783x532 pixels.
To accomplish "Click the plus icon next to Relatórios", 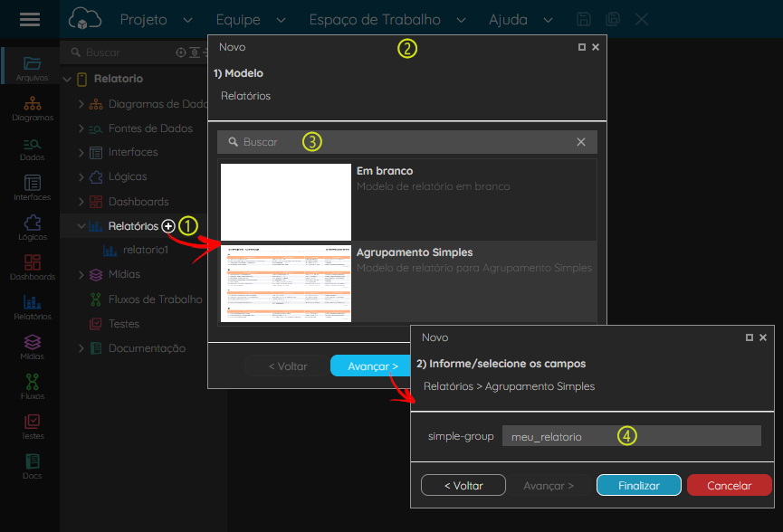I will (168, 226).
